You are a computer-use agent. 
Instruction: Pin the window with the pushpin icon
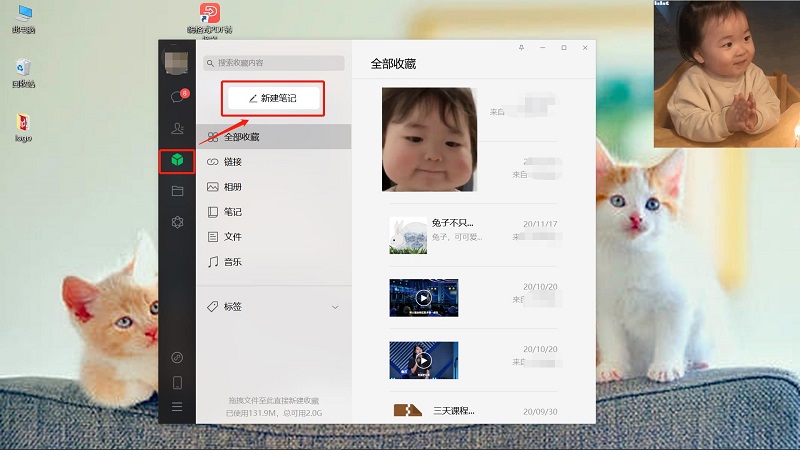pyautogui.click(x=521, y=48)
